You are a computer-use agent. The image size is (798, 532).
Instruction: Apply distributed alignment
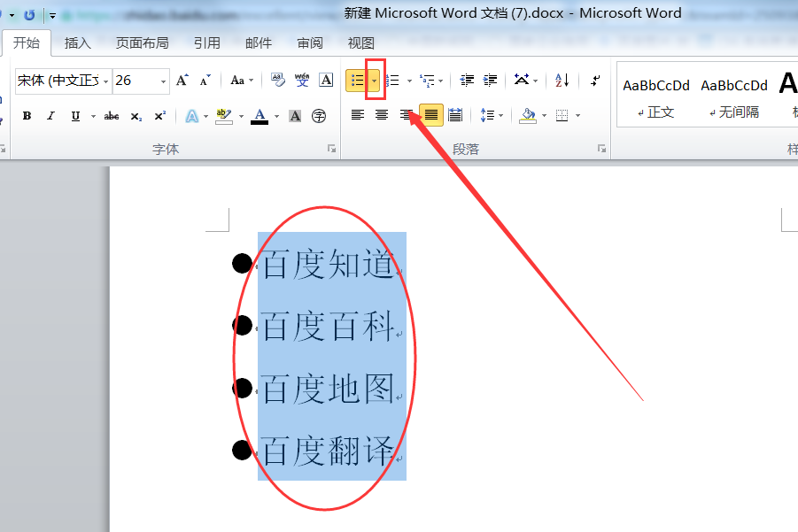coord(455,115)
